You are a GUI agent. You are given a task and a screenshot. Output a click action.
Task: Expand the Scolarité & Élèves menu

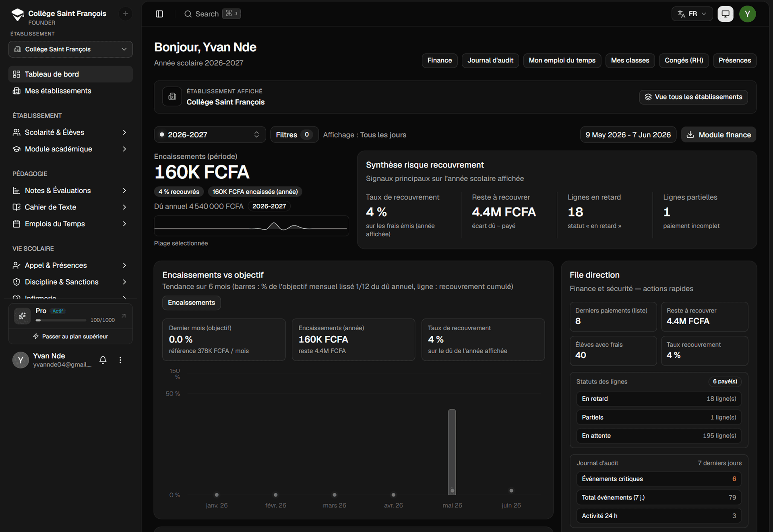tap(70, 132)
